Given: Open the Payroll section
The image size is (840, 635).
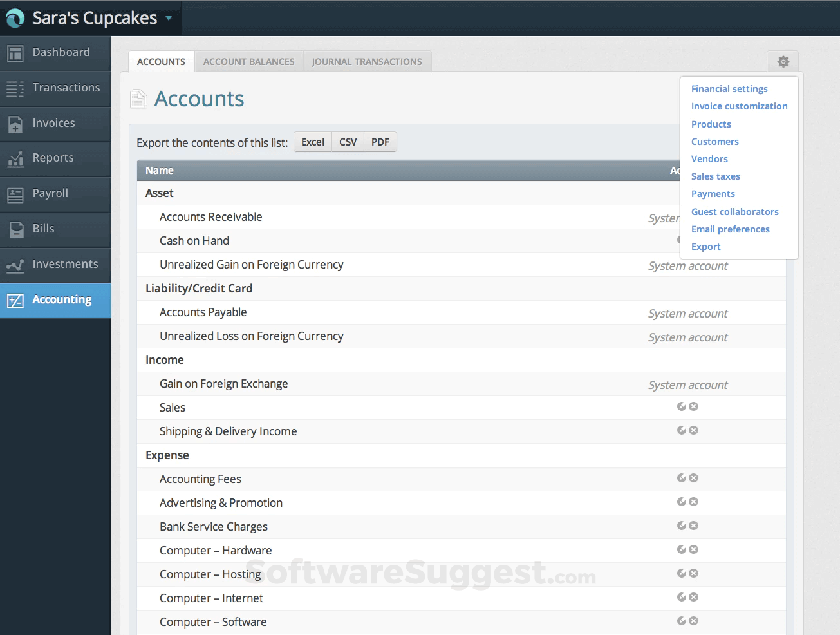Looking at the screenshot, I should (x=55, y=193).
